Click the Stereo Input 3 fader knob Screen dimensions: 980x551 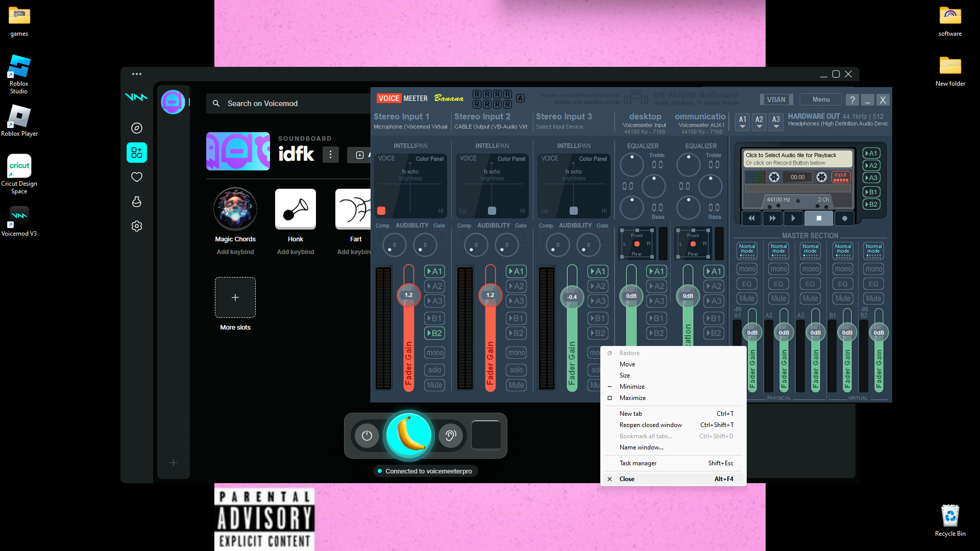point(572,297)
